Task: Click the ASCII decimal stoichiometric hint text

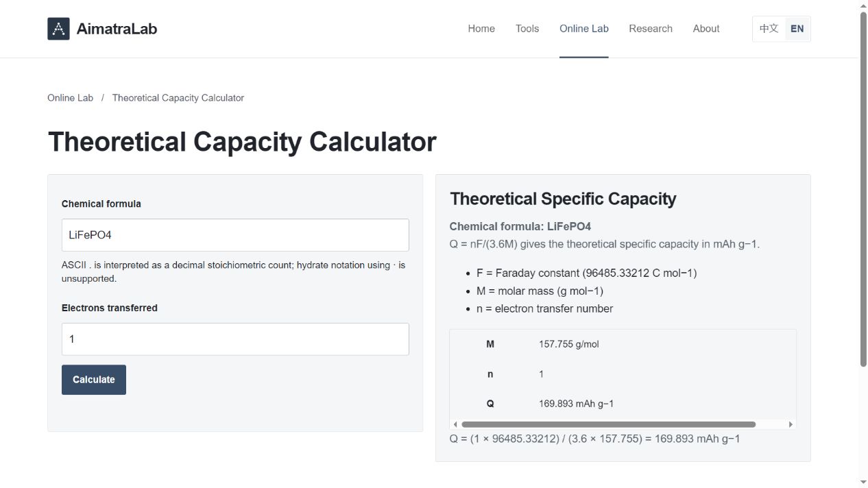Action: [x=234, y=271]
